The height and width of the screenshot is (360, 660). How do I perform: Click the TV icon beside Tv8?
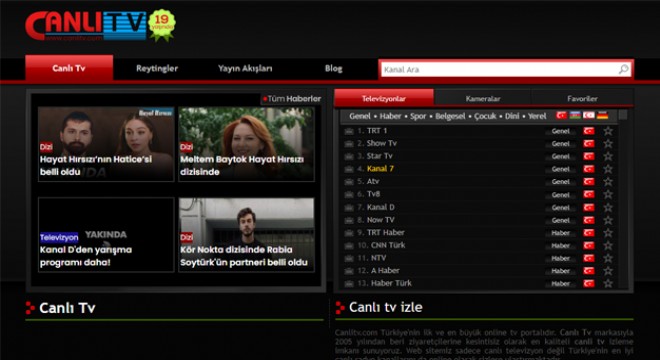pyautogui.click(x=349, y=195)
